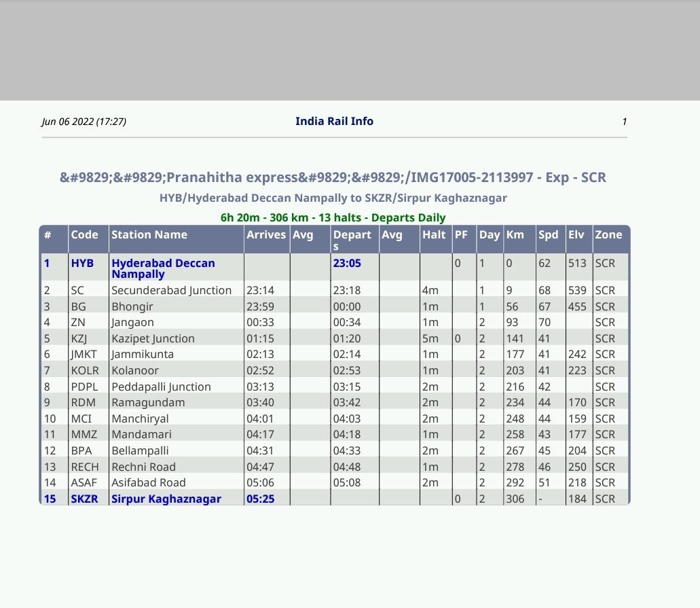
Task: Click the MCI station code
Action: pyautogui.click(x=81, y=418)
